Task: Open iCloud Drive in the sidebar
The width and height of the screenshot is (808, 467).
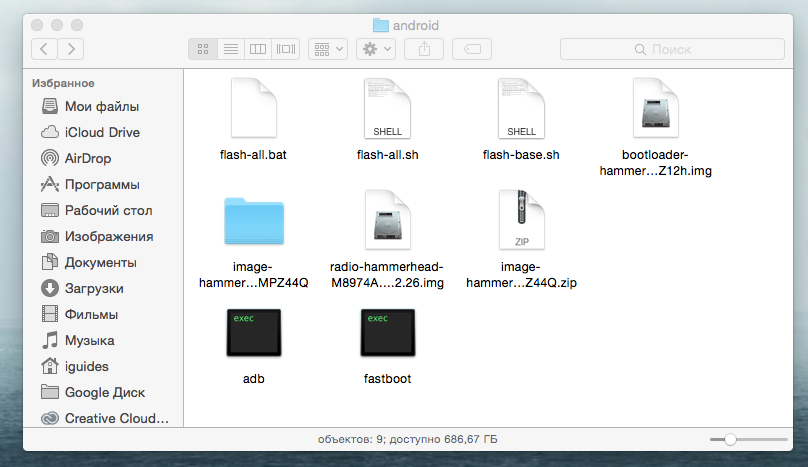Action: click(90, 132)
